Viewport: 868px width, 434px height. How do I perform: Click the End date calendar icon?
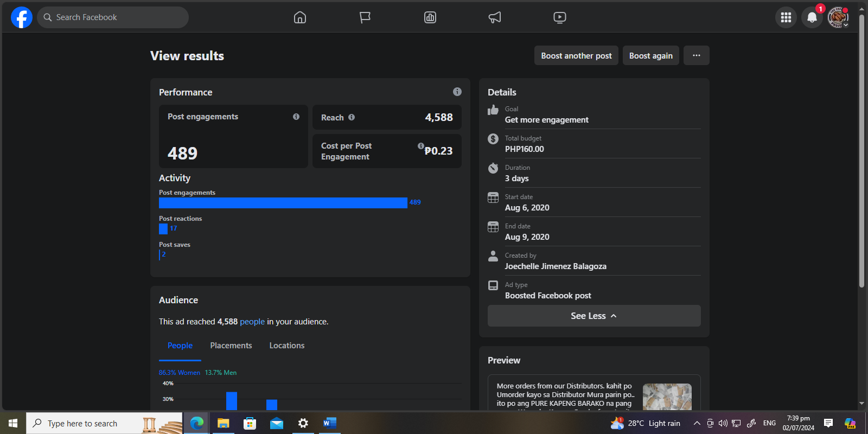(x=493, y=227)
